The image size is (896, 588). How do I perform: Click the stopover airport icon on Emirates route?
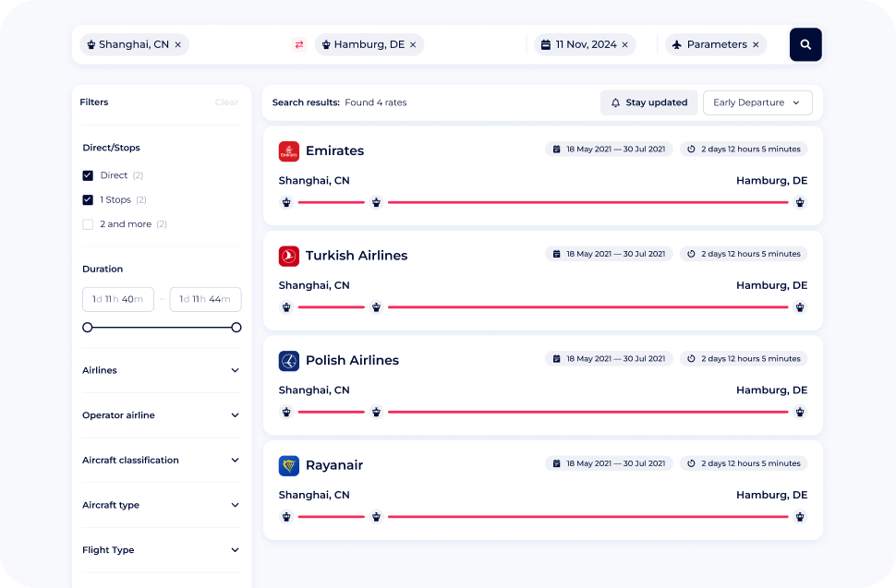coord(376,202)
